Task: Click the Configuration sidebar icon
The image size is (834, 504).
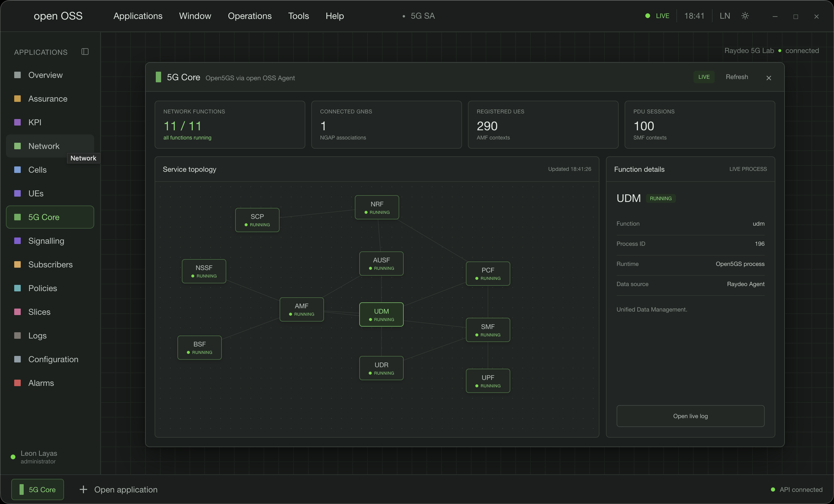Action: click(x=17, y=359)
